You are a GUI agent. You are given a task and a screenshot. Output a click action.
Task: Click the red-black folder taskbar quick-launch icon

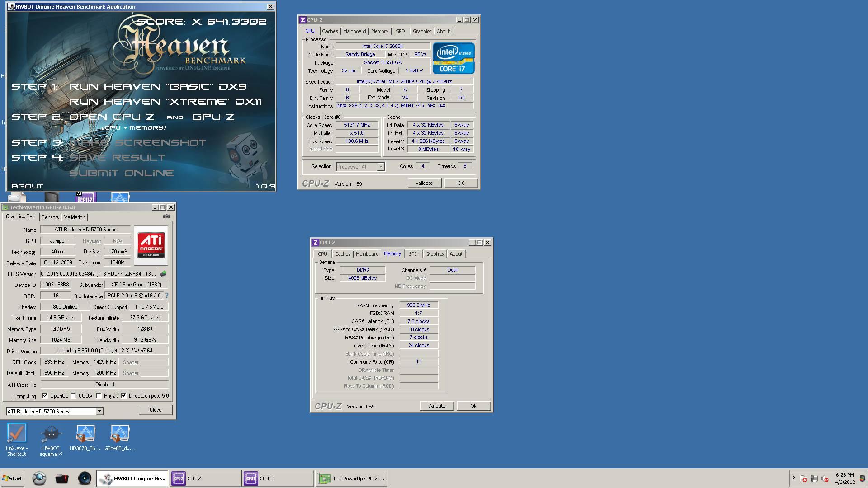coord(62,479)
